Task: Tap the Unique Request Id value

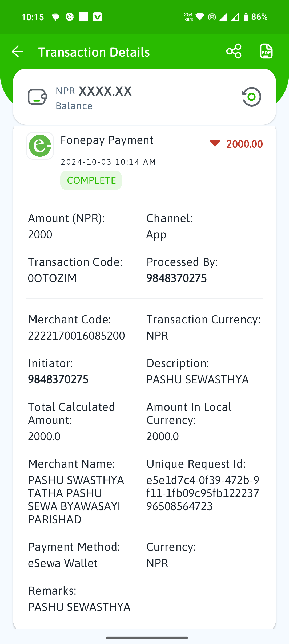Action: click(203, 493)
